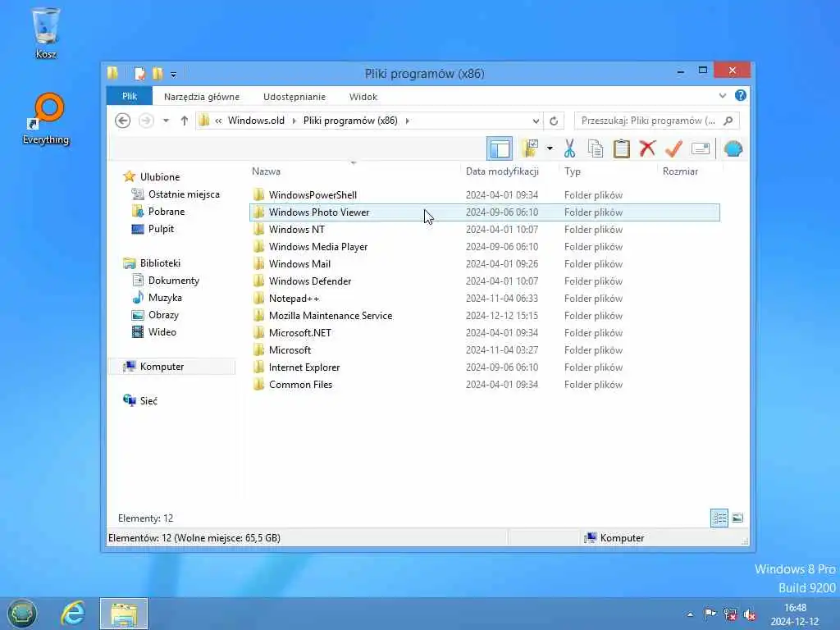Select Biblioteki in the navigation pane
The width and height of the screenshot is (840, 630).
(152, 263)
